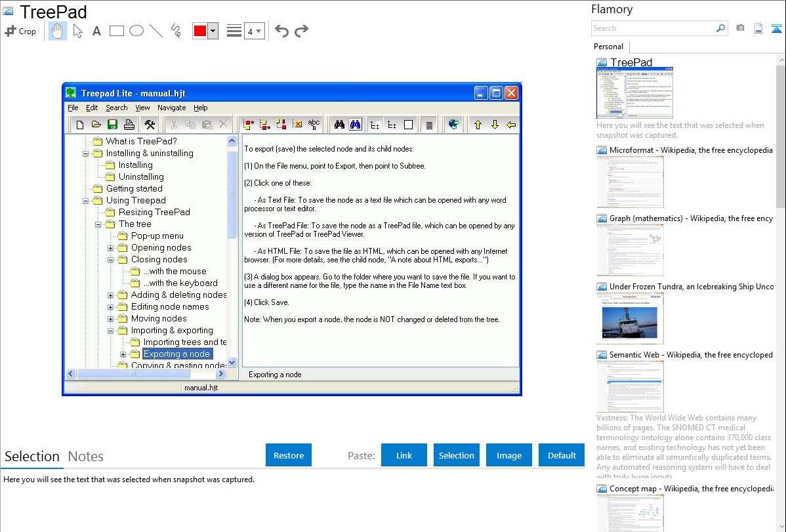
Task: Click the document page icon in Flamory header
Action: (758, 29)
